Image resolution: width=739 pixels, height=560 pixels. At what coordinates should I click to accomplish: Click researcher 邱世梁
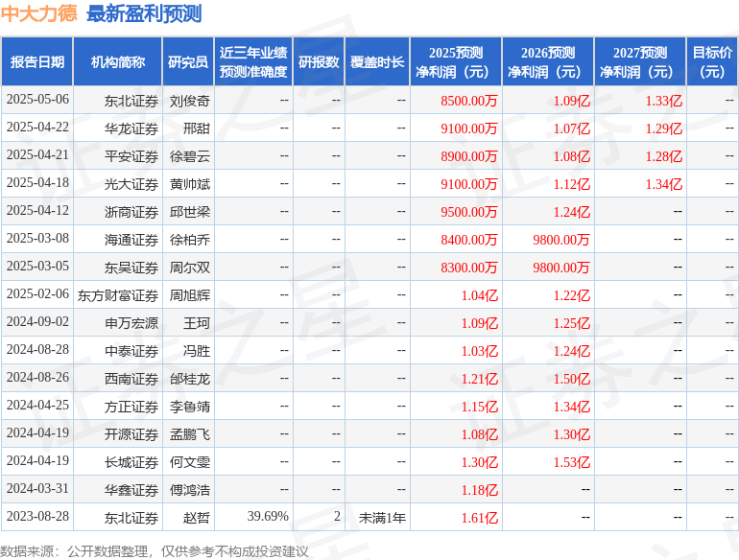coord(189,212)
